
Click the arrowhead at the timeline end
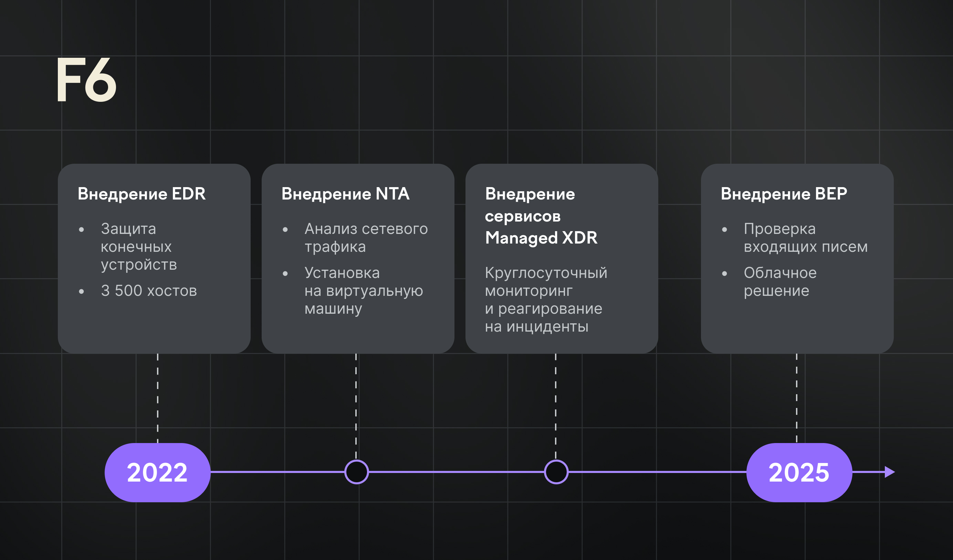pos(889,472)
